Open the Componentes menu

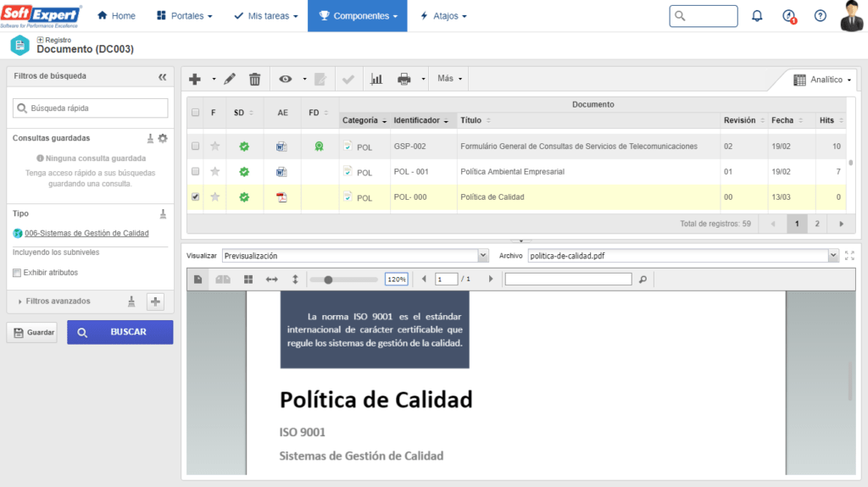(359, 16)
